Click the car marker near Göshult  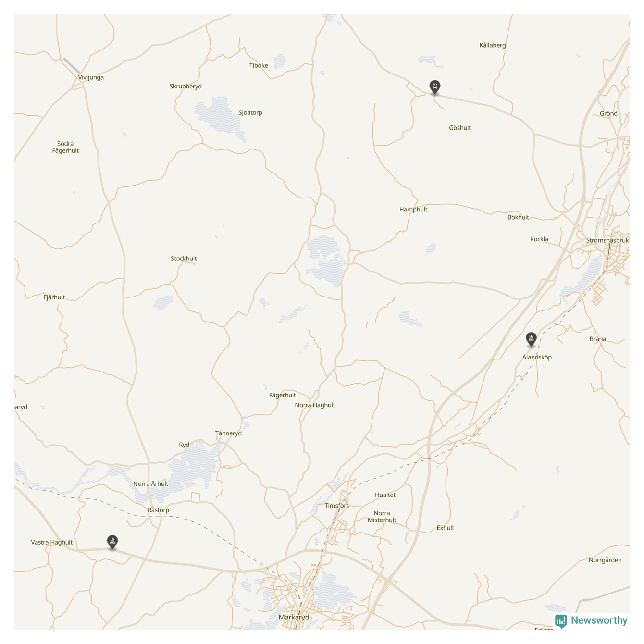(x=435, y=87)
